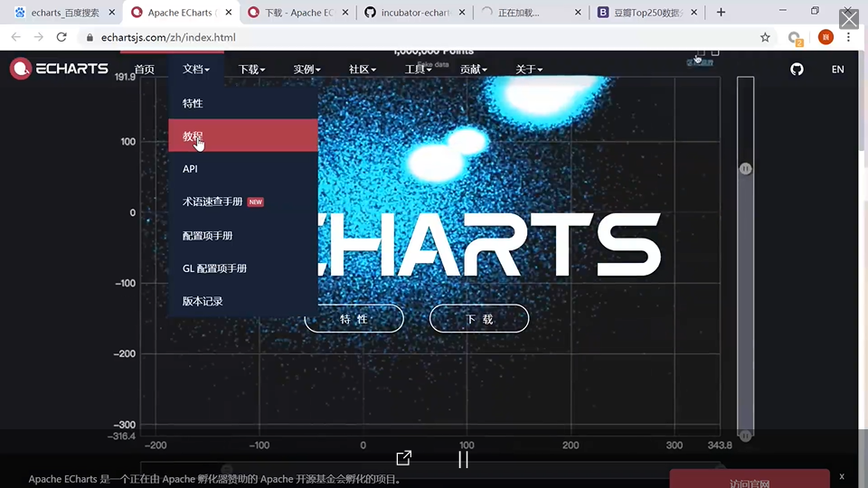Open Chrome three-dot menu
Viewport: 868px width, 488px height.
[x=848, y=37]
